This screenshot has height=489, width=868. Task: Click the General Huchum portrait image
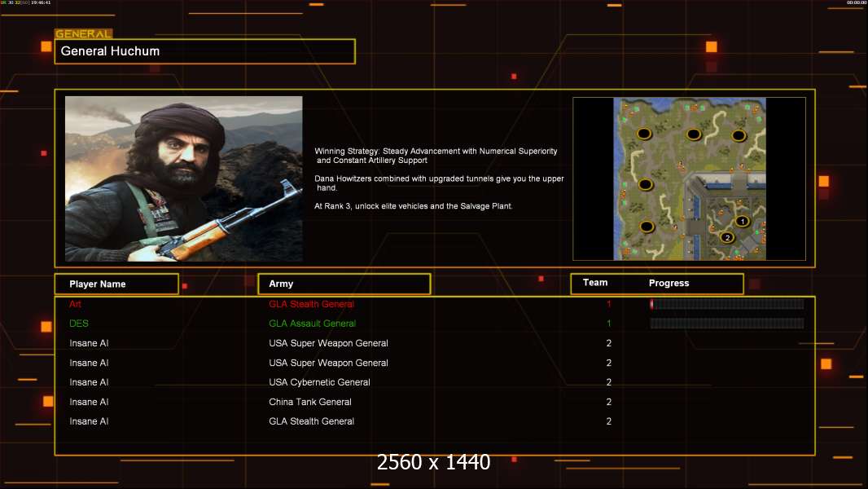(183, 178)
